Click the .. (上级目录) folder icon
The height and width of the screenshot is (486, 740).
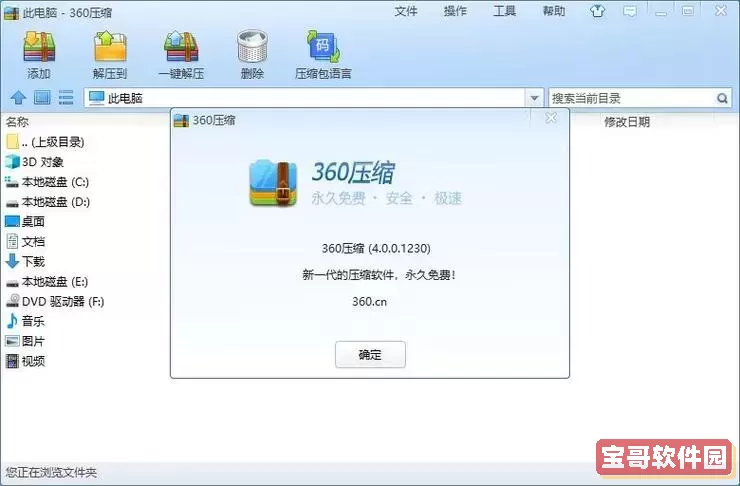[13, 142]
